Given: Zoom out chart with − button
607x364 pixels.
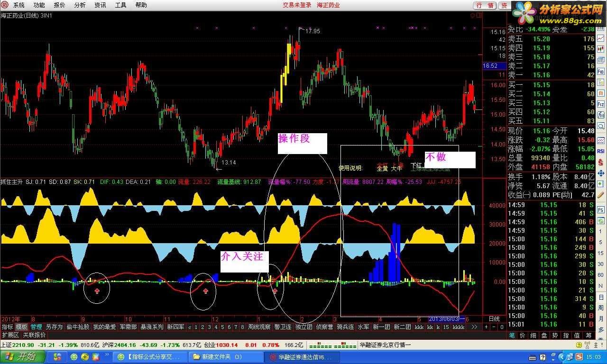Looking at the screenshot, I should tap(494, 327).
